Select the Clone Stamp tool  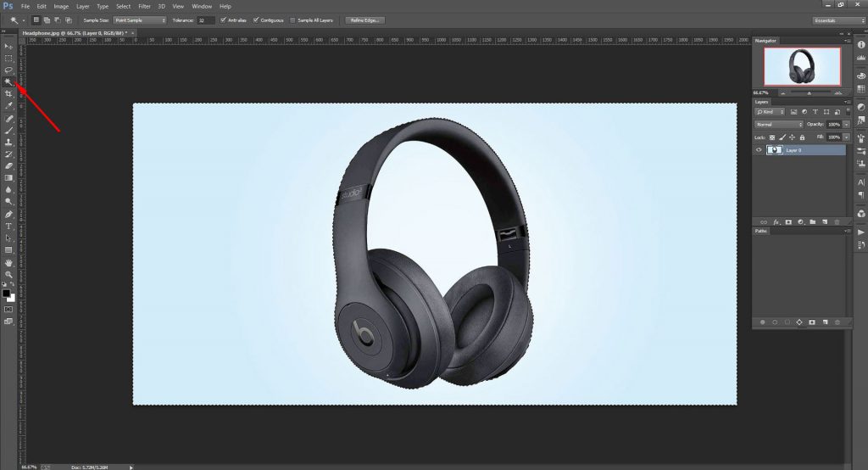[x=8, y=142]
